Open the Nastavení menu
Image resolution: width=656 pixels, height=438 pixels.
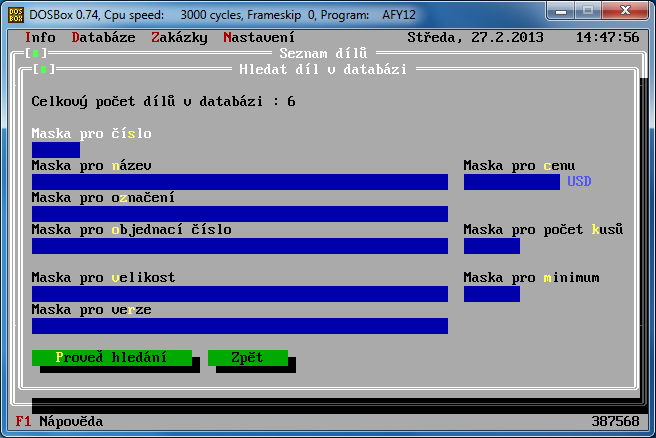tap(259, 37)
